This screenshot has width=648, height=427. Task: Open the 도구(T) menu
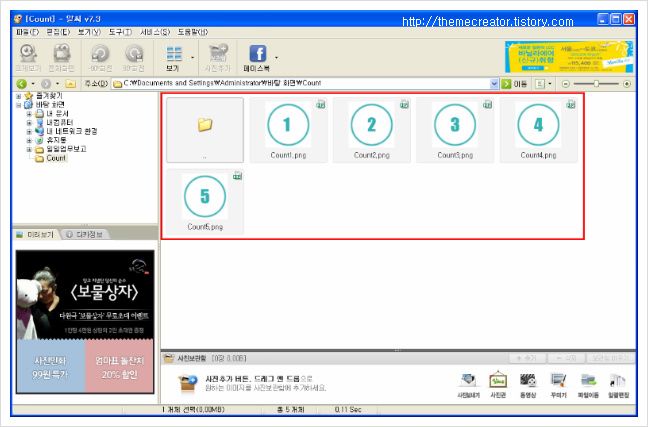(120, 32)
